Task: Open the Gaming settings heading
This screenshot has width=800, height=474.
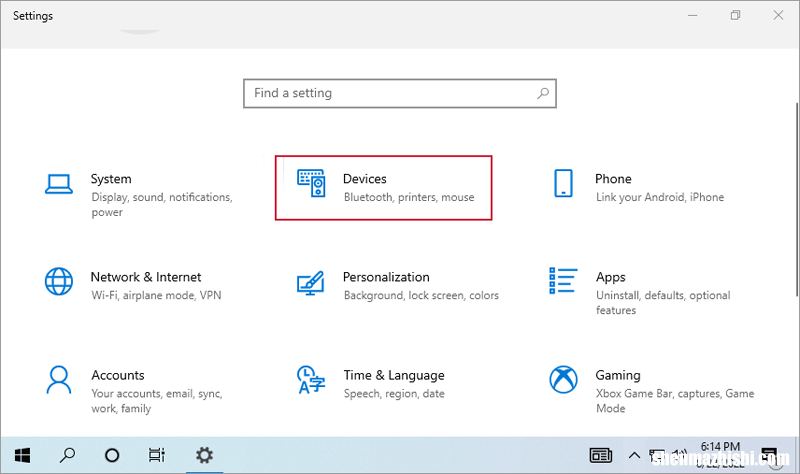Action: [618, 376]
